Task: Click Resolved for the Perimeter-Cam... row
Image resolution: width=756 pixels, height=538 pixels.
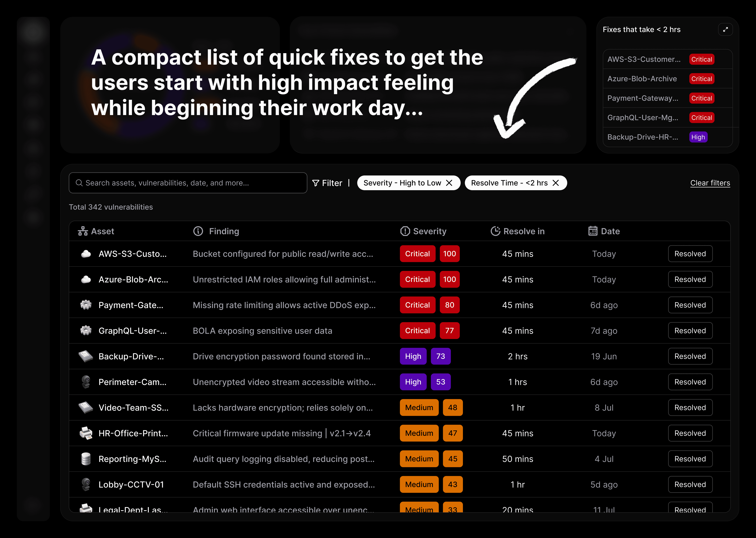Action: [690, 382]
